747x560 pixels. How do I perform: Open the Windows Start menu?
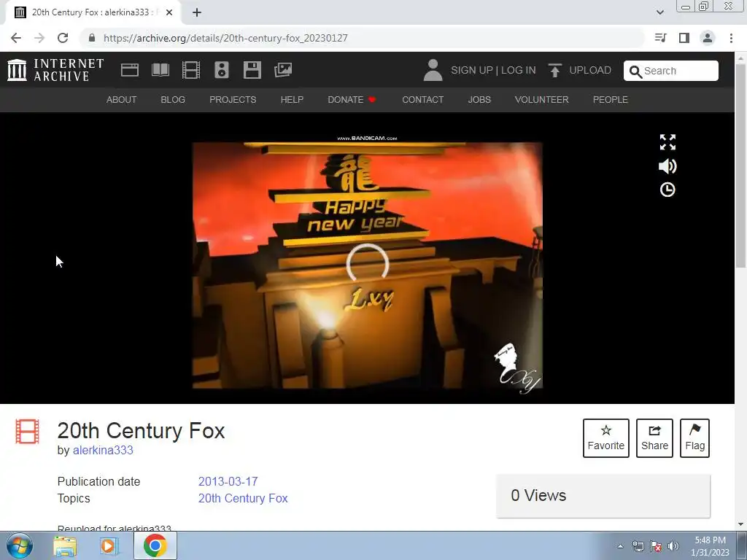(x=19, y=545)
